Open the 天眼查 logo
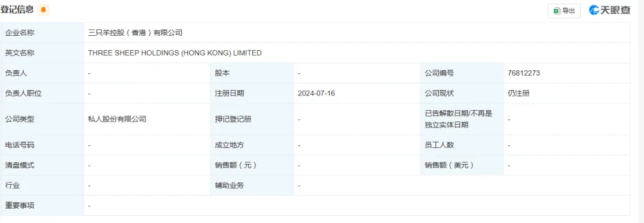 tap(609, 10)
